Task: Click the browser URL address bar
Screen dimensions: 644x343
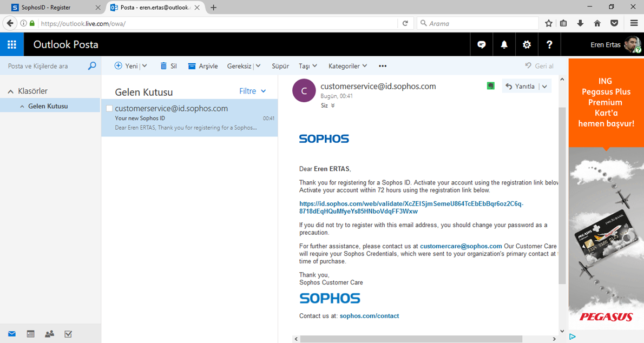Action: 218,23
